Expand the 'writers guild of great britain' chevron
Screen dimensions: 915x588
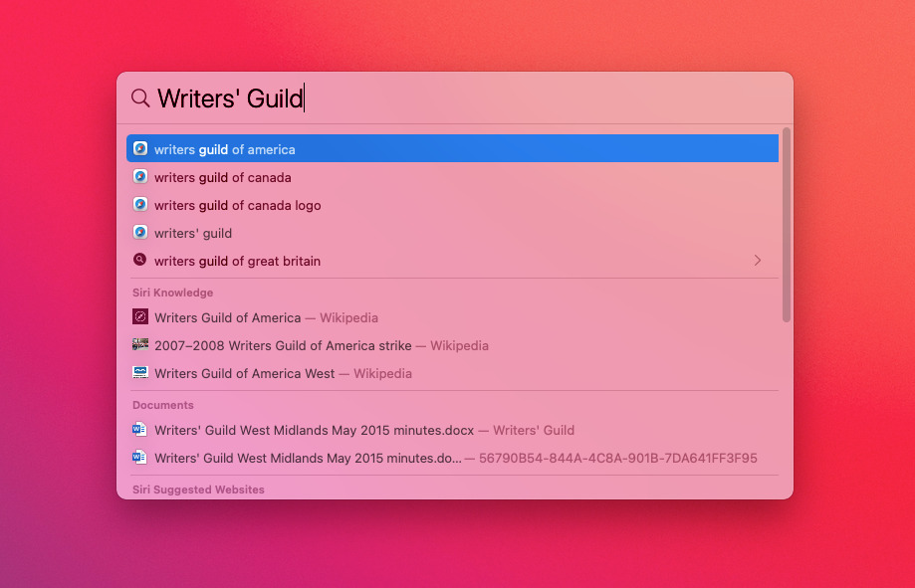(758, 260)
